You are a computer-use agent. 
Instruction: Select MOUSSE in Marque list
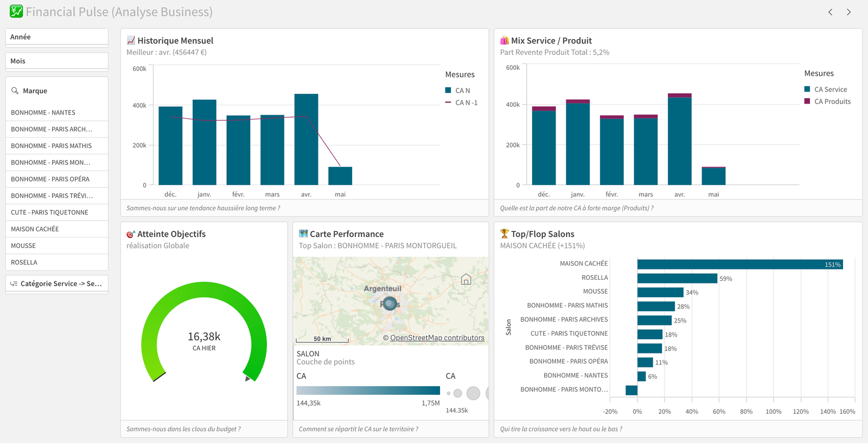coord(57,246)
